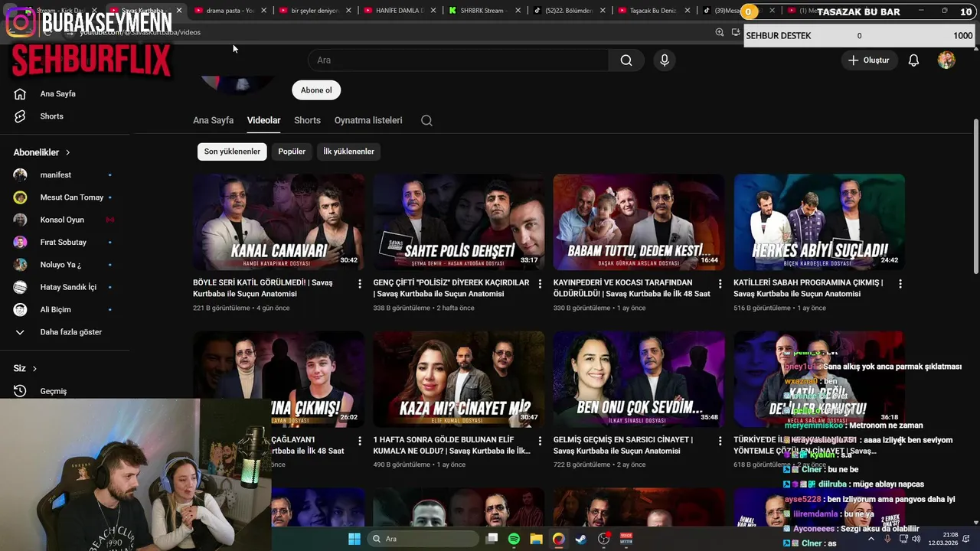The height and width of the screenshot is (551, 980).
Task: Open Spotify from the taskbar
Action: coord(514,539)
